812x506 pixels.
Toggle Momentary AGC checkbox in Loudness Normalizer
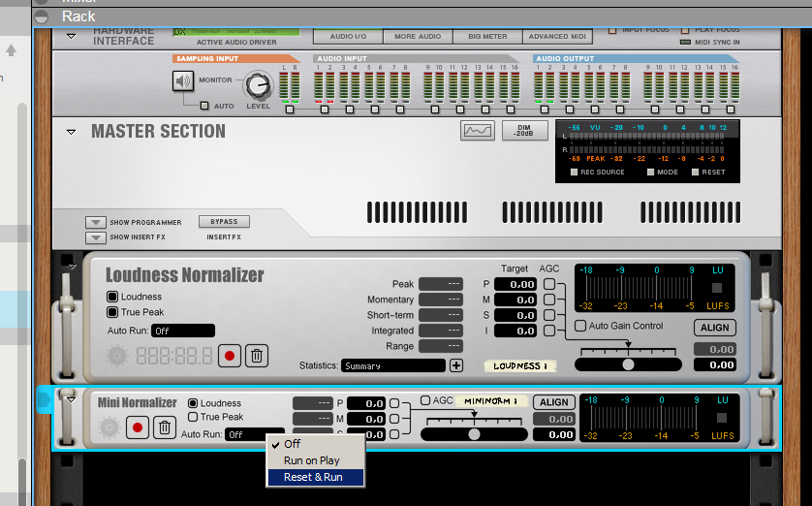(549, 300)
